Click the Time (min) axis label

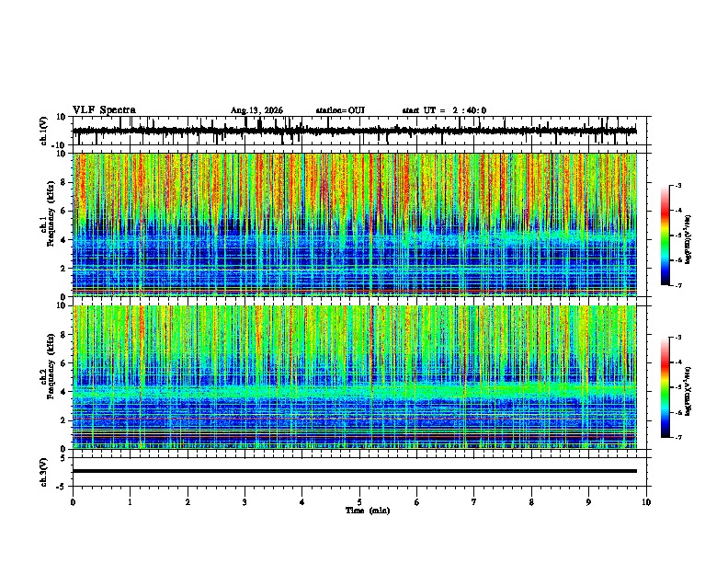pyautogui.click(x=368, y=511)
